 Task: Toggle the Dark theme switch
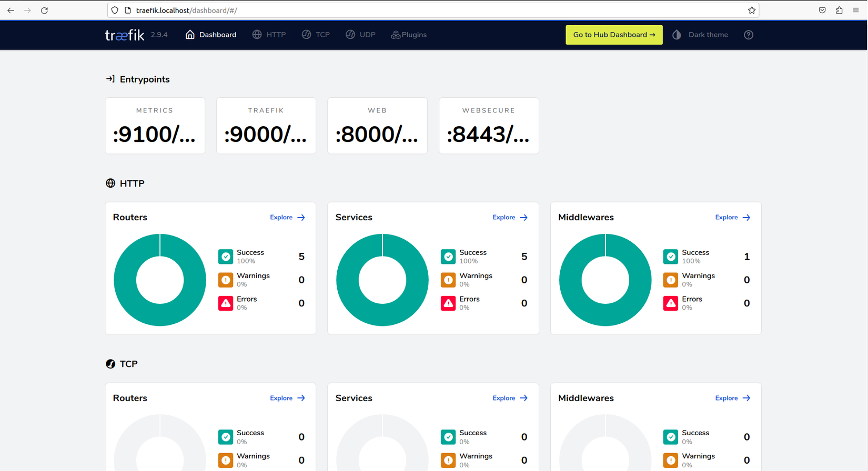[x=700, y=35]
